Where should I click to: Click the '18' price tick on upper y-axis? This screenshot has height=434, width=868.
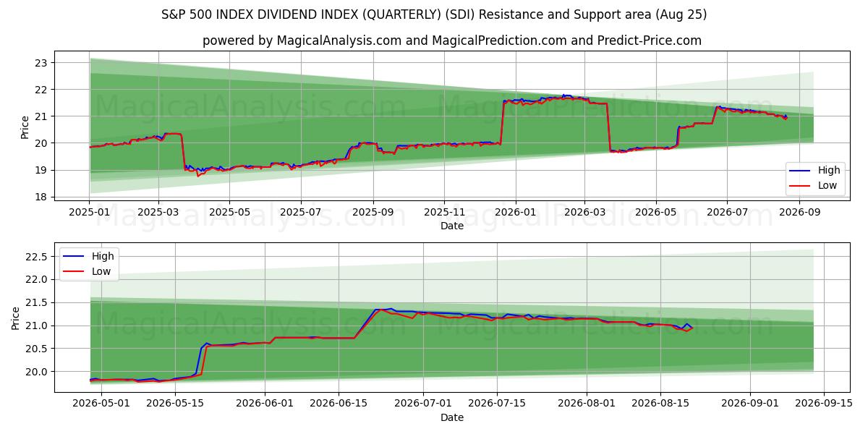[43, 197]
